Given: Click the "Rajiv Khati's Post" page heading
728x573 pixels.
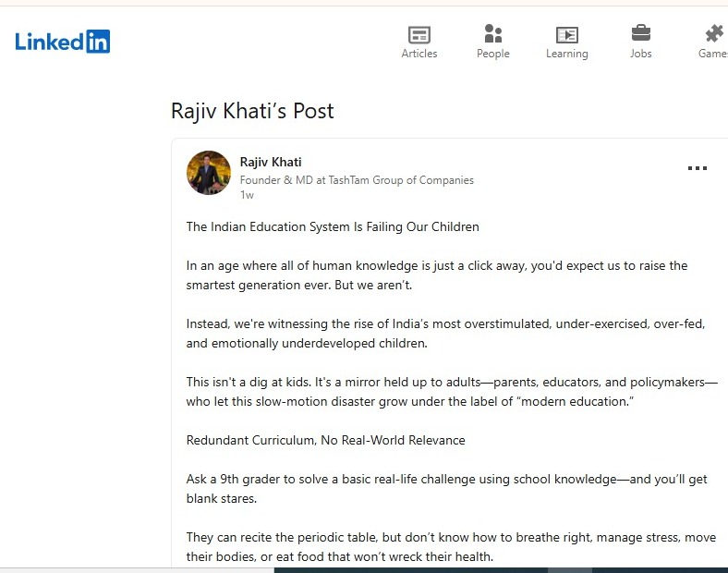Looking at the screenshot, I should pyautogui.click(x=252, y=112).
